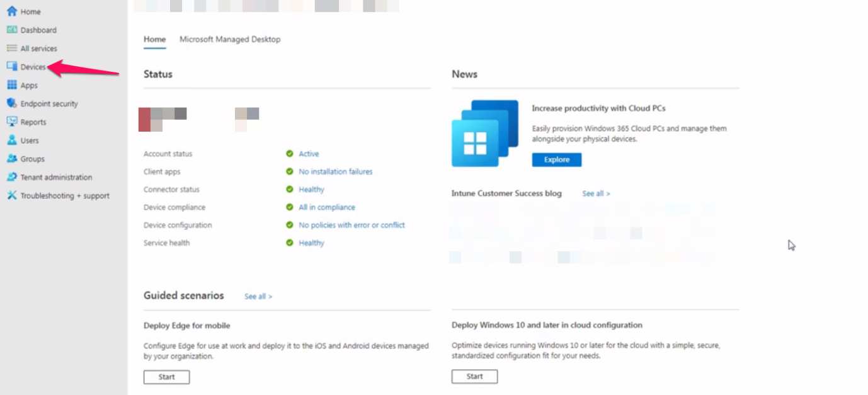Open the All in compliance link
Screen dimensions: 868x395
(327, 207)
